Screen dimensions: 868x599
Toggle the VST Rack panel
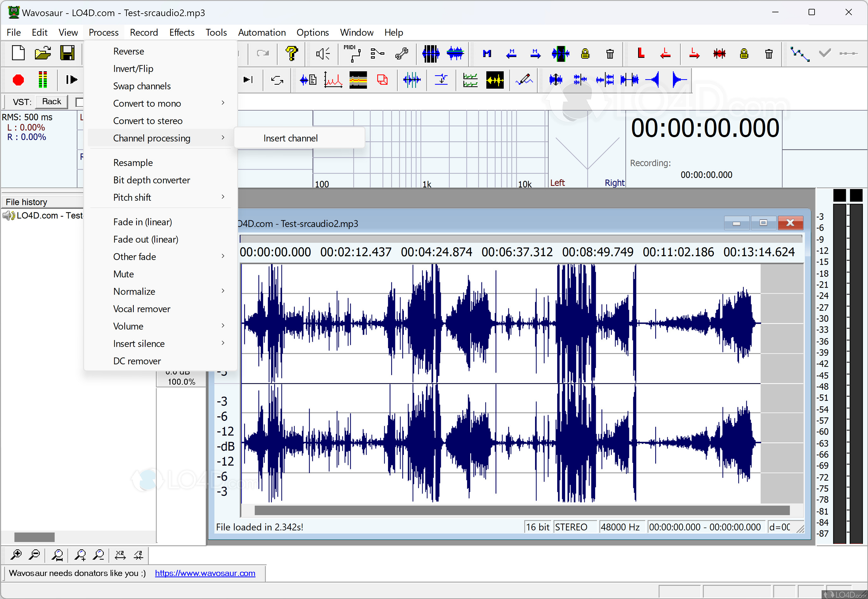(x=53, y=101)
